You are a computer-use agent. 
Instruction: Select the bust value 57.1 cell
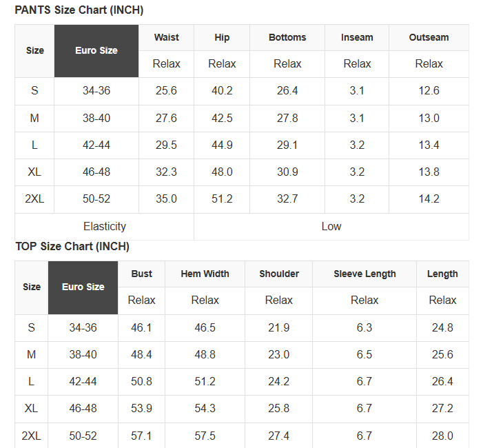(141, 436)
